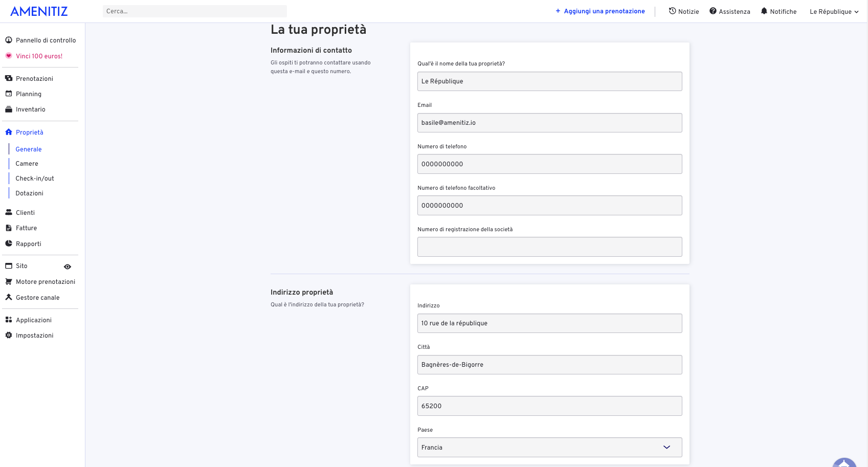This screenshot has height=467, width=868.
Task: Click the Email field basile@amenitiz.io
Action: click(x=550, y=123)
